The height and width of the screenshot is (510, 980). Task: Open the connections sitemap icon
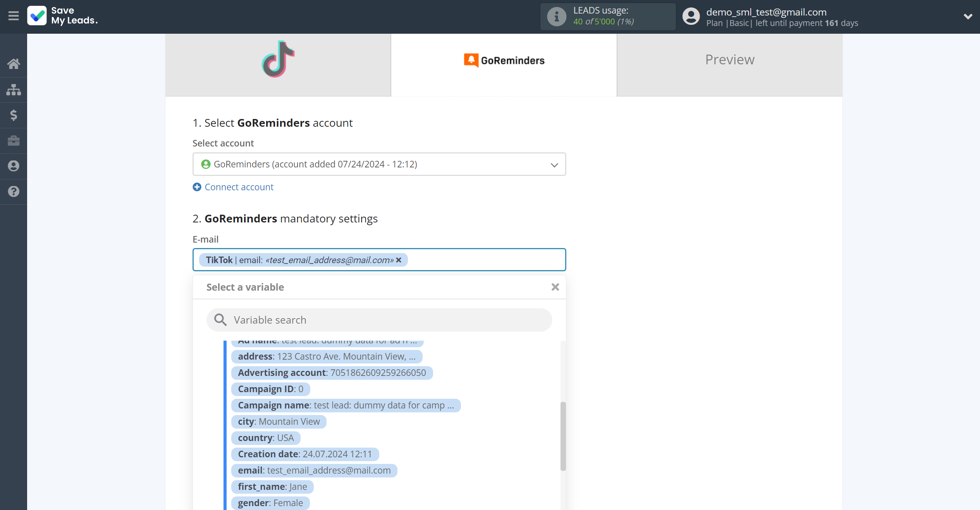tap(14, 90)
